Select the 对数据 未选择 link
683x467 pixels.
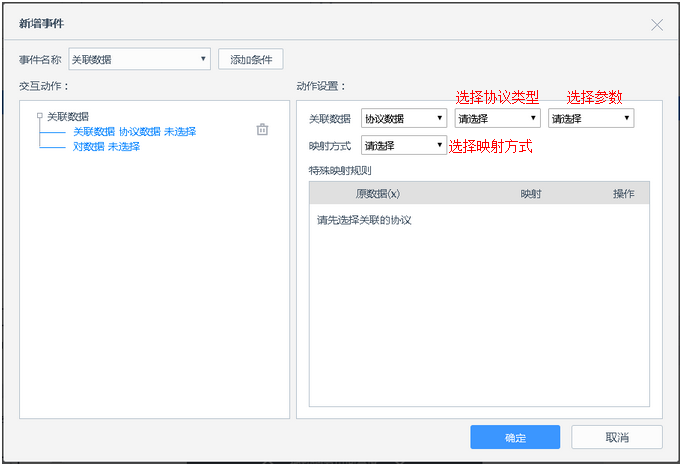106,146
